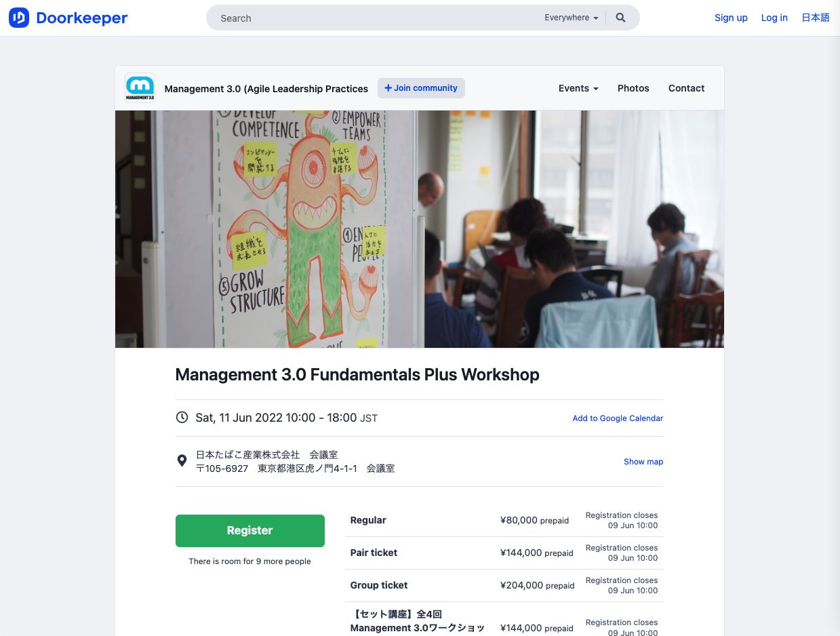Viewport: 840px width, 636px height.
Task: Click the workshop banner photo
Action: coord(420,229)
